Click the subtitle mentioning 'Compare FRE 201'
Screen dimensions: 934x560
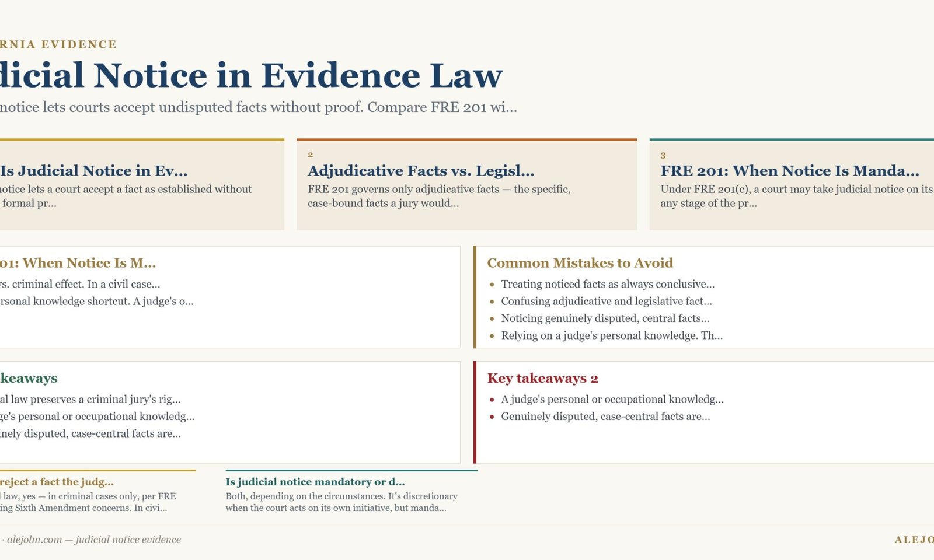click(258, 107)
